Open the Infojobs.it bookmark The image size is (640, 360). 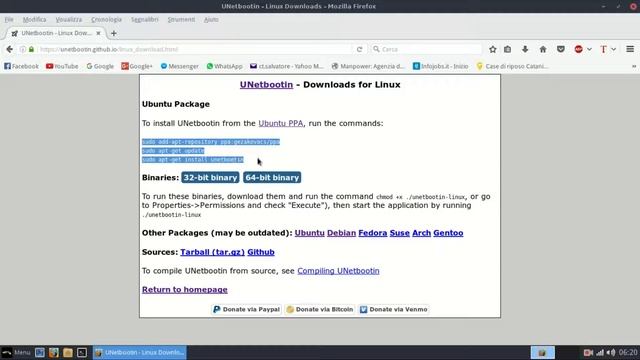(440, 66)
